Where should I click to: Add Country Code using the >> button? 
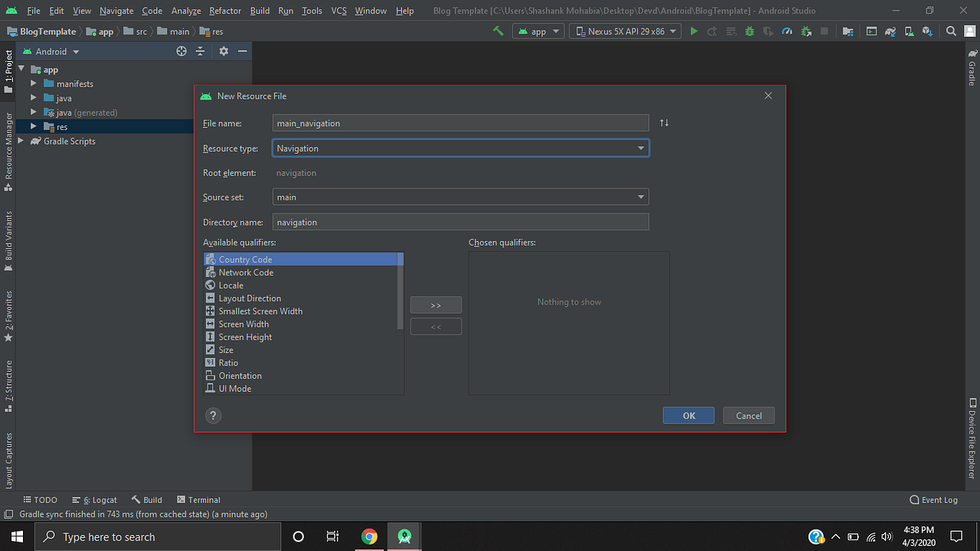pyautogui.click(x=436, y=305)
